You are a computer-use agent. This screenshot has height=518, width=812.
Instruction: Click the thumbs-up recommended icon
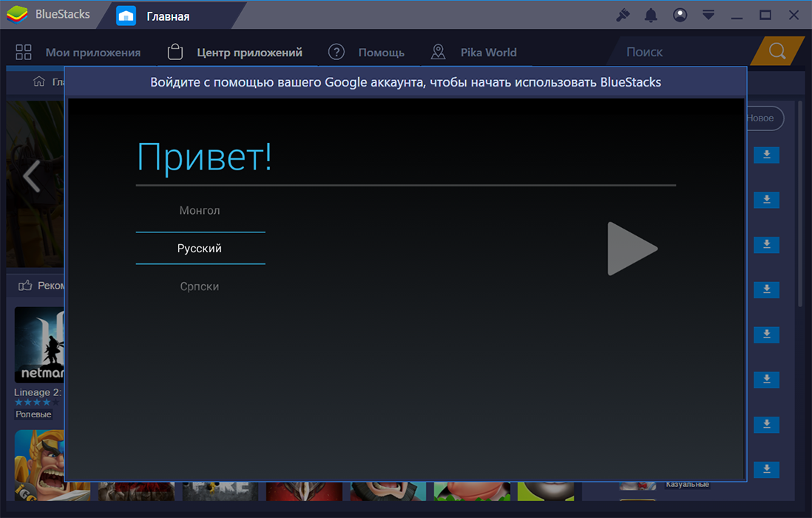tap(25, 285)
